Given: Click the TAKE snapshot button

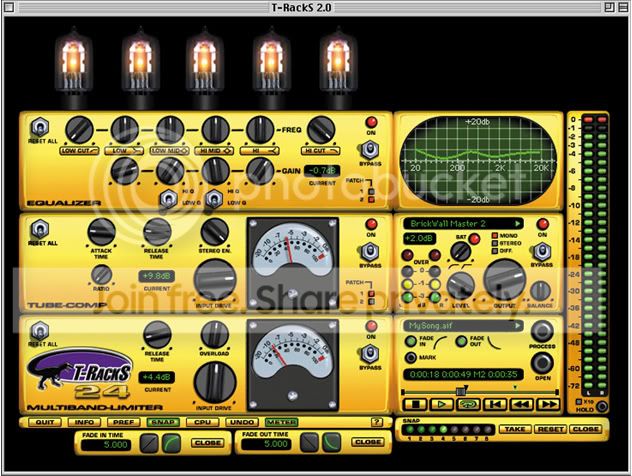Looking at the screenshot, I should [x=515, y=429].
